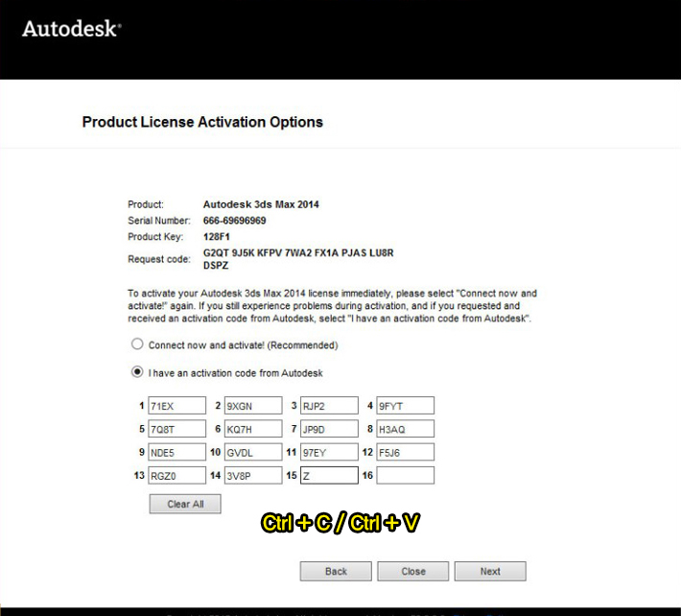The image size is (681, 616).
Task: Click the Autodesk logo in header
Action: pyautogui.click(x=72, y=29)
